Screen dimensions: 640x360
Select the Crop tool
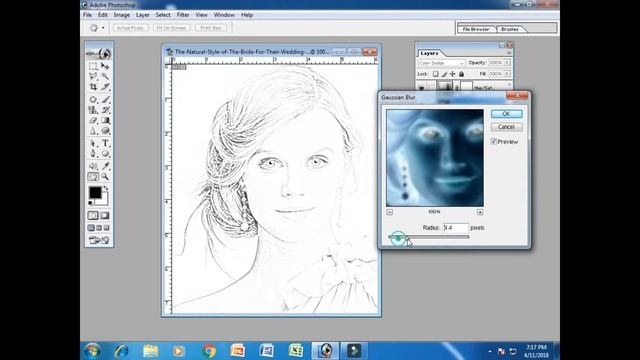click(93, 87)
